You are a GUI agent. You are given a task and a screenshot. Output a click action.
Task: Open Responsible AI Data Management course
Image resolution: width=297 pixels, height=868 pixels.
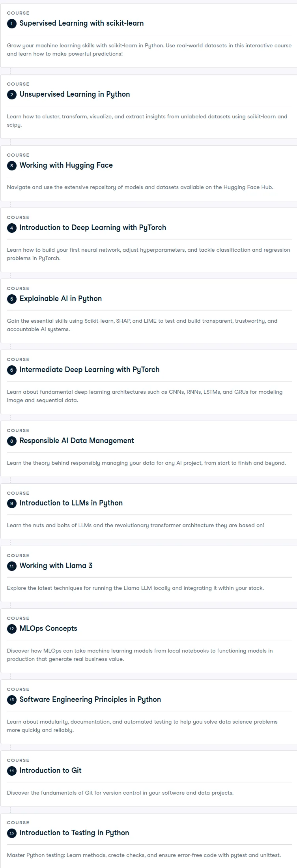click(x=77, y=441)
